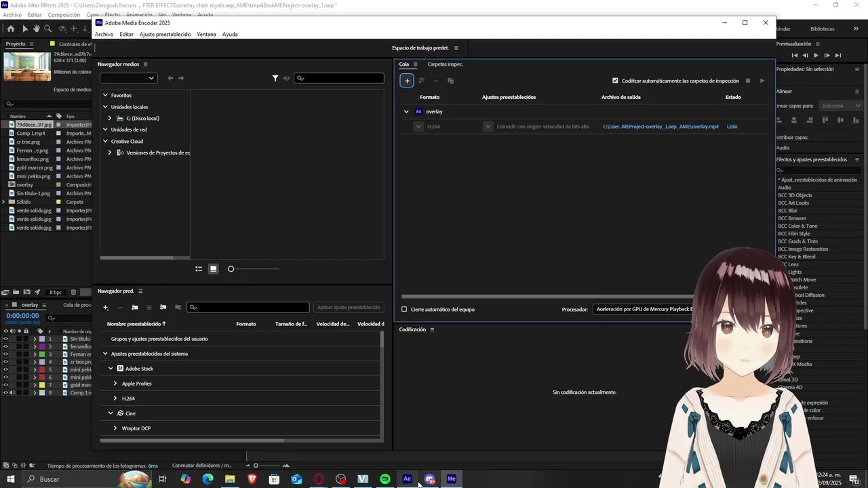The height and width of the screenshot is (488, 868).
Task: Click the duplicate item icon in Cola toolbar
Action: tap(450, 81)
